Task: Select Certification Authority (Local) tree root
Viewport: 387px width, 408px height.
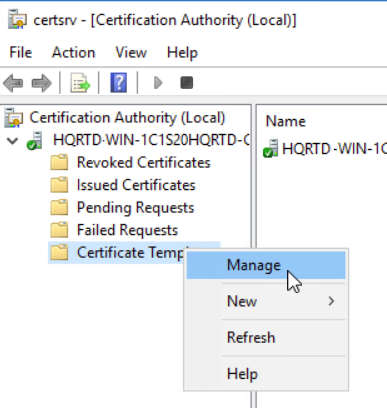Action: point(127,118)
